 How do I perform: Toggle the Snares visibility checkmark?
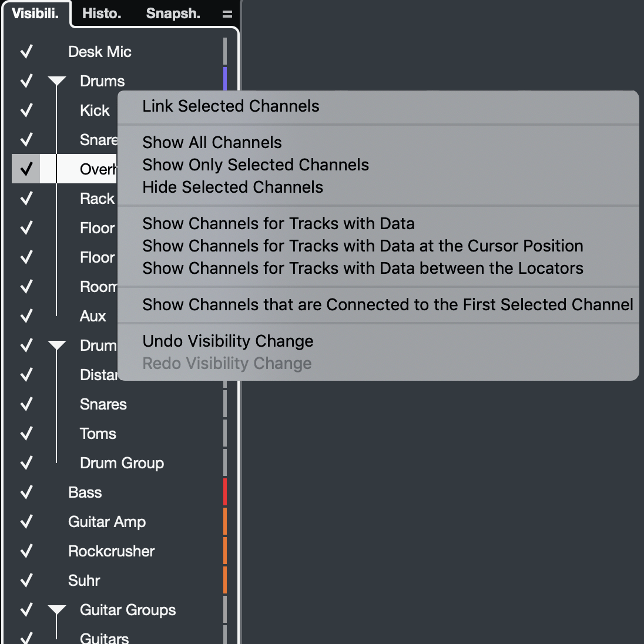(x=26, y=404)
